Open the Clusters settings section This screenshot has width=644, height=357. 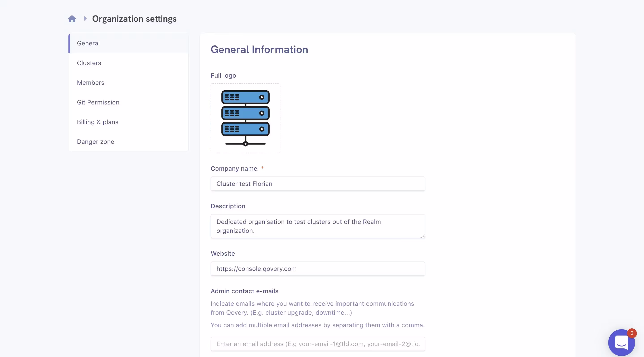pyautogui.click(x=89, y=63)
